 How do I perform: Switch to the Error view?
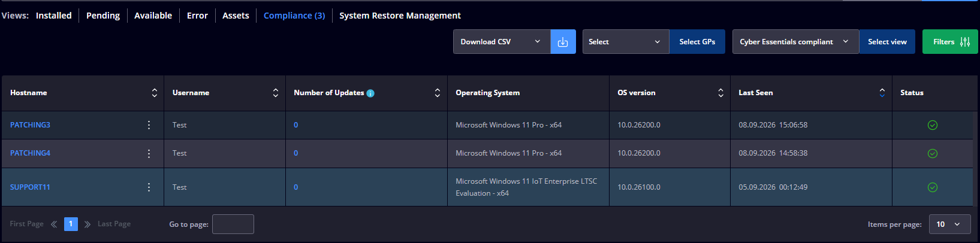click(197, 16)
